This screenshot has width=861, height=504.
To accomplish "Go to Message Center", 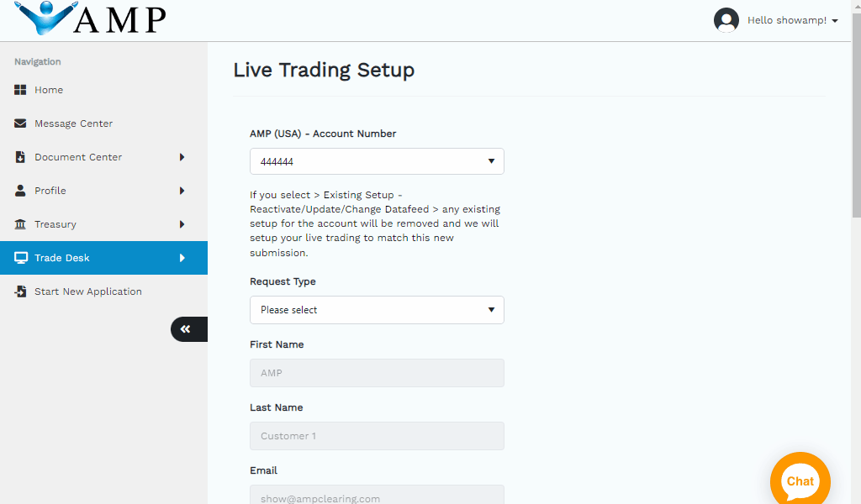I will coord(73,123).
